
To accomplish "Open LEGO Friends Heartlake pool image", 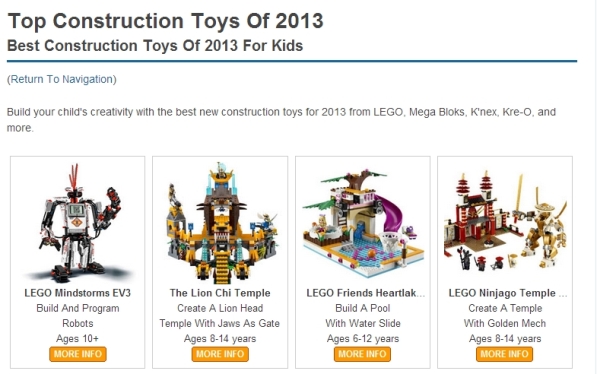I will click(x=363, y=223).
